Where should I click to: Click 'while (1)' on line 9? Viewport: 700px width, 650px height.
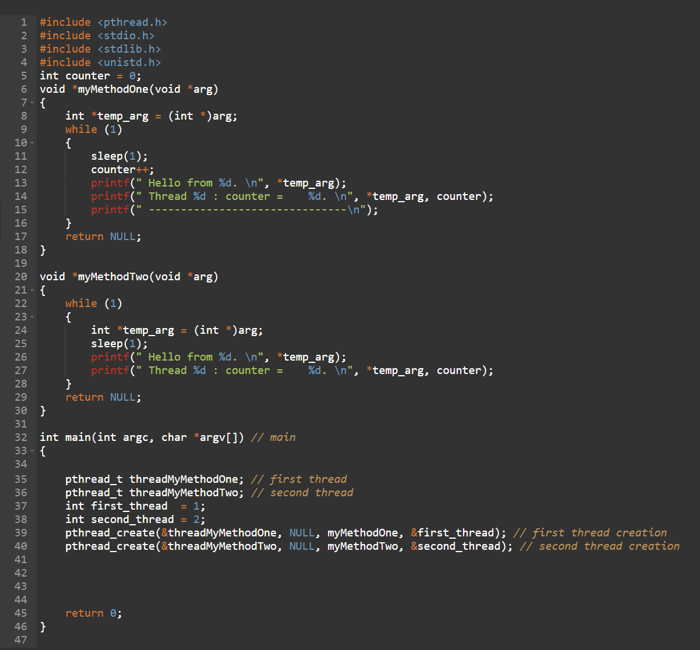tap(94, 129)
